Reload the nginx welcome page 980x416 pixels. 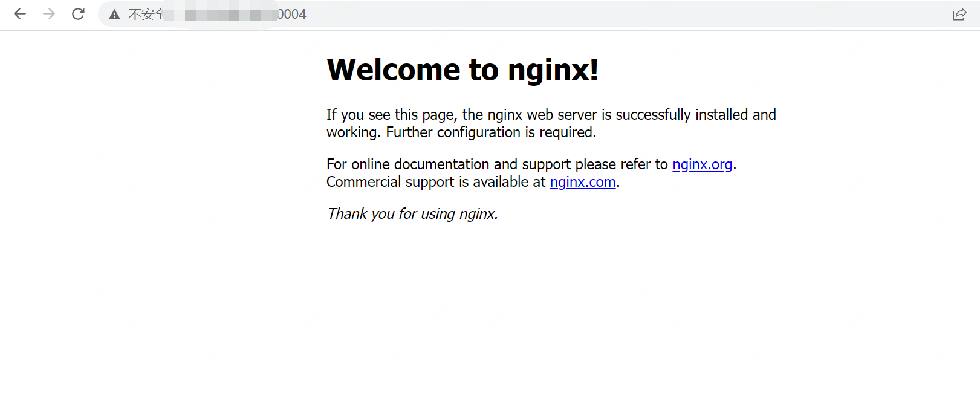78,14
